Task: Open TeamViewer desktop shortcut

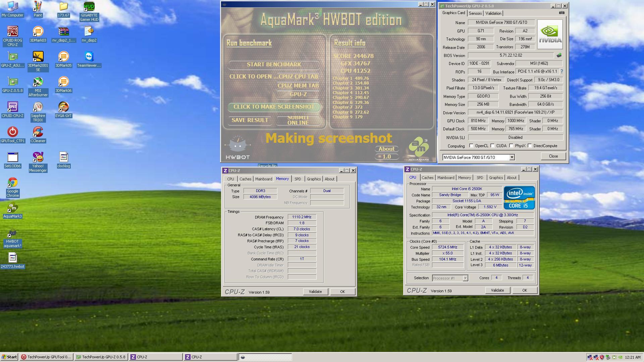Action: pos(89,59)
